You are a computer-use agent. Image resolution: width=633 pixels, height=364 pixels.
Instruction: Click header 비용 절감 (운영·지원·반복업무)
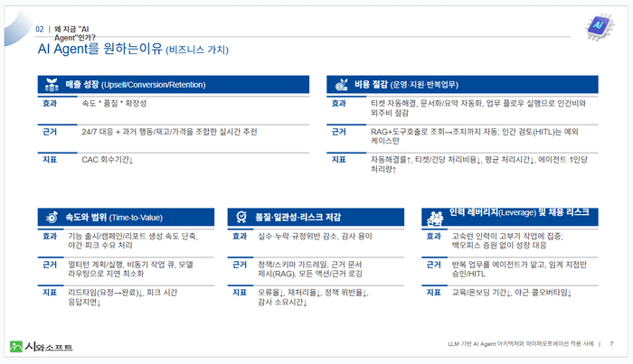(407, 85)
